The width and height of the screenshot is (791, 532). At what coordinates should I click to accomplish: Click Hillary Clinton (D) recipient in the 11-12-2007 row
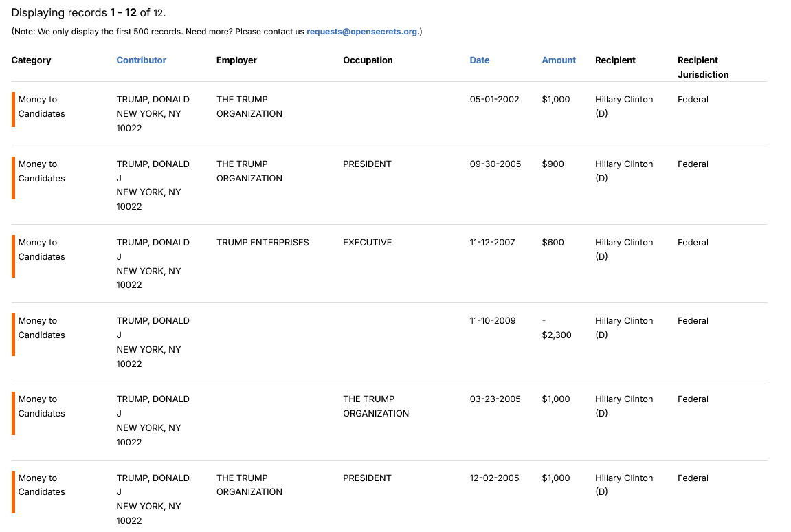point(624,250)
